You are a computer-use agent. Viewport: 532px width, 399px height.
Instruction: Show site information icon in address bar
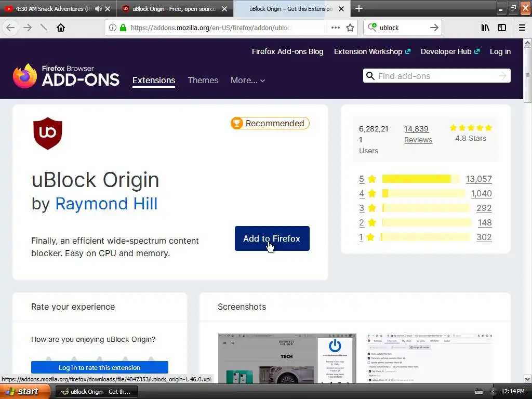tap(113, 28)
